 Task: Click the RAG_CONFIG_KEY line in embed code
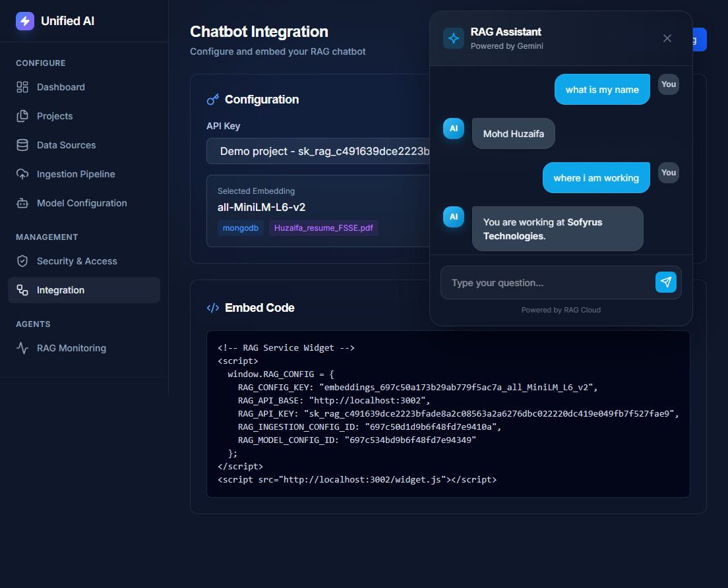[x=417, y=387]
